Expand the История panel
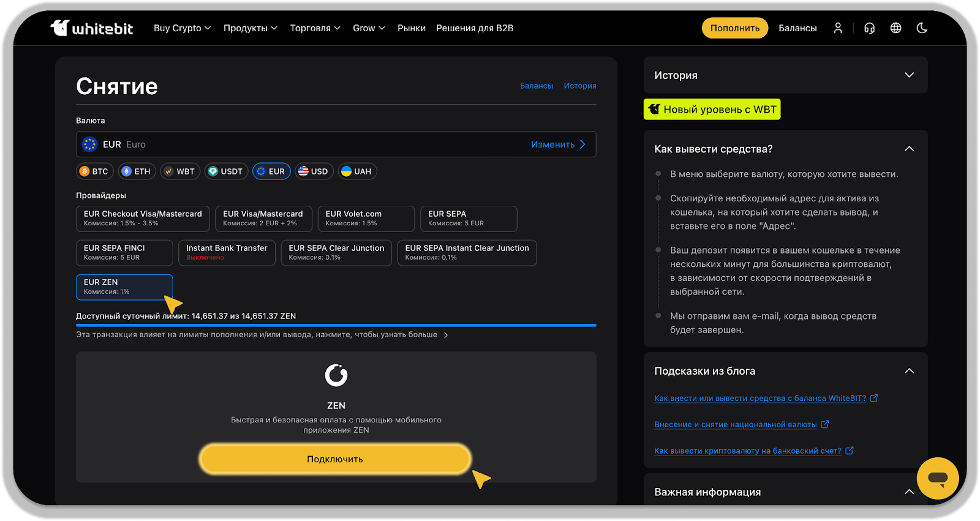 point(785,75)
